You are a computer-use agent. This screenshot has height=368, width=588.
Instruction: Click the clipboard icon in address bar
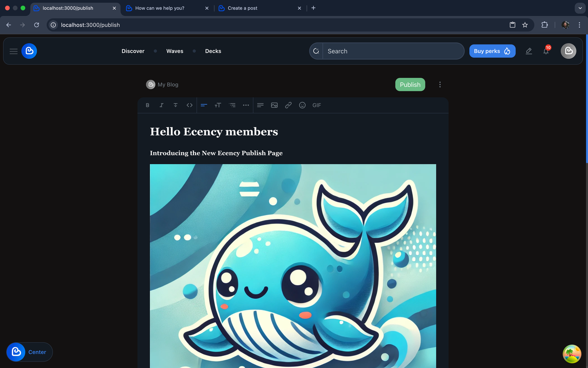(512, 25)
